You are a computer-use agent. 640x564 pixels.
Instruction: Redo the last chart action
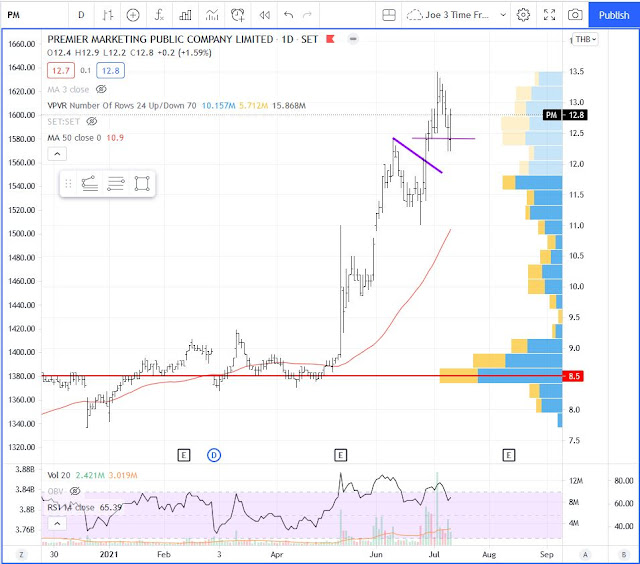[307, 15]
